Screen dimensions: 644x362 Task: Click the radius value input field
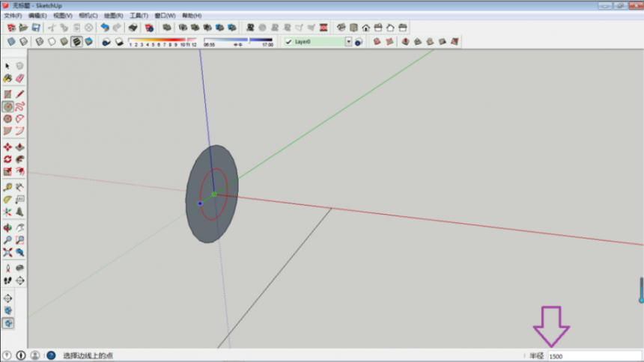coord(595,356)
